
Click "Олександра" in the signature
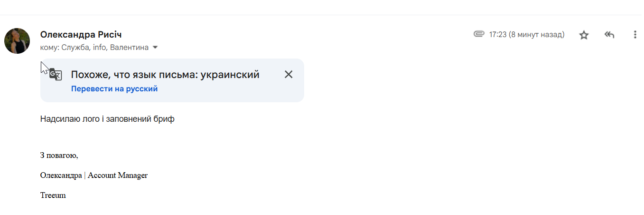[x=61, y=176]
